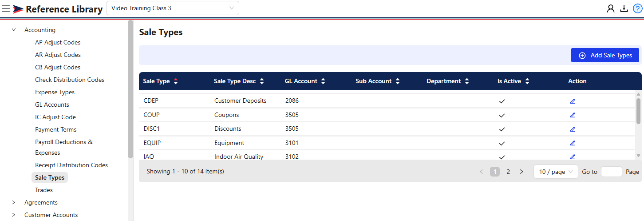Open Payment Terms in sidebar
Screen dimensions: 644x221
coord(55,129)
